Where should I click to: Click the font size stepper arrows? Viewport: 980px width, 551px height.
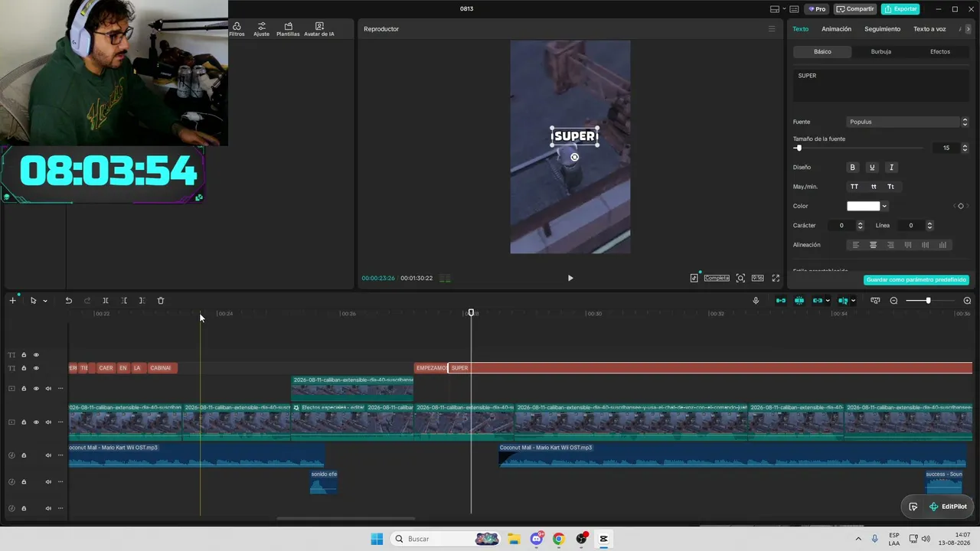coord(965,148)
